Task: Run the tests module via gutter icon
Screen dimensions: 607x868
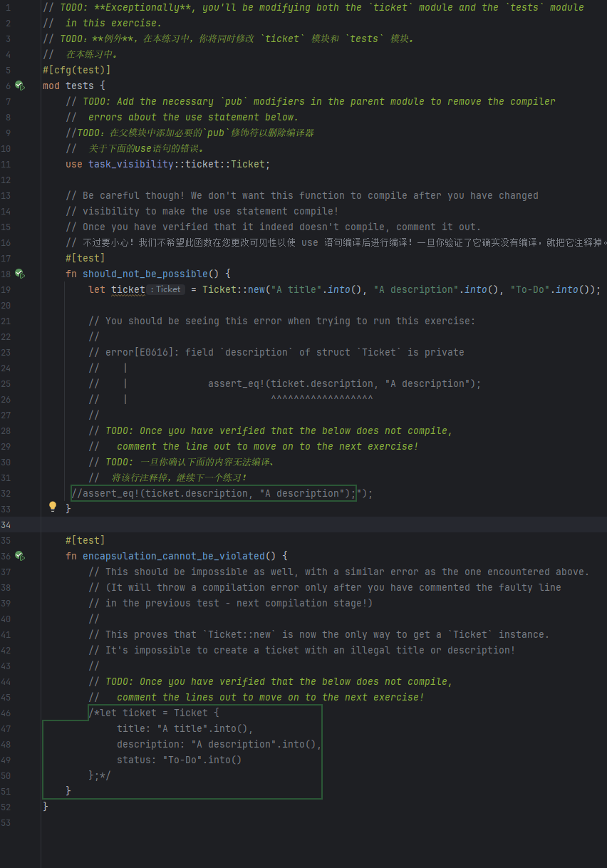Action: coord(20,86)
